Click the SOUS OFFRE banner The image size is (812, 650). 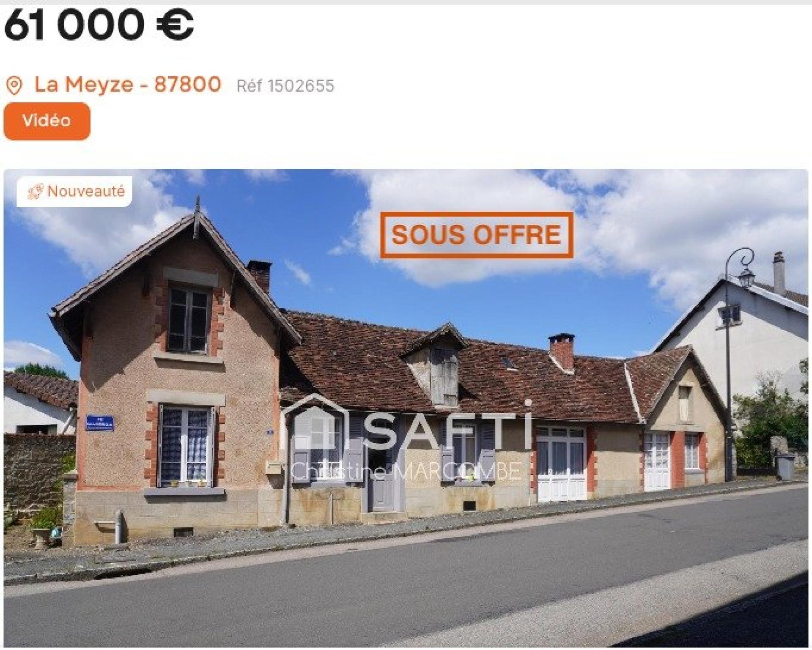pos(476,235)
